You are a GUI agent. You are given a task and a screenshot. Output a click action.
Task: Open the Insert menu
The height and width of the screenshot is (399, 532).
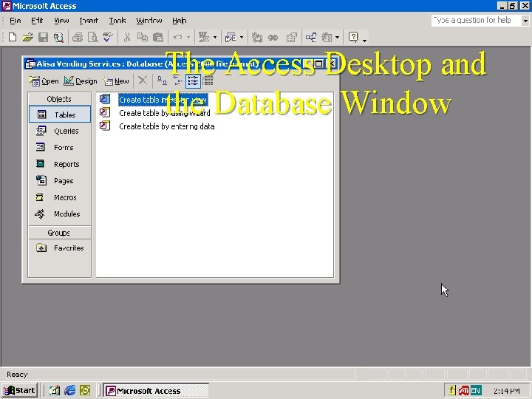pos(89,21)
